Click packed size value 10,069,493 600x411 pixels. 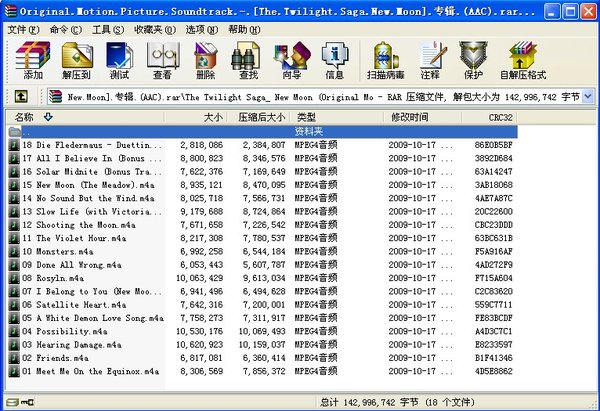coord(262,331)
